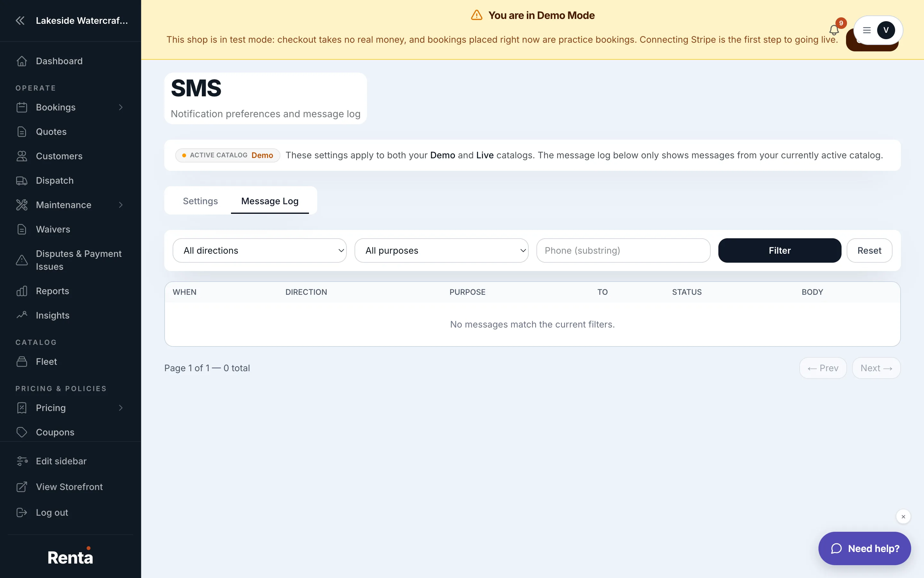Click the Maintenance tools icon

pyautogui.click(x=22, y=205)
